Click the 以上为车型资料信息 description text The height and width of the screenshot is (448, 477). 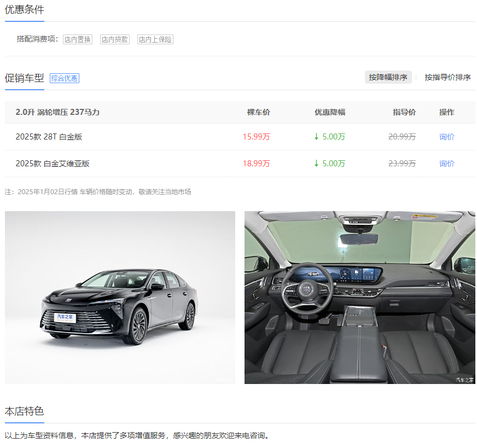click(x=137, y=435)
